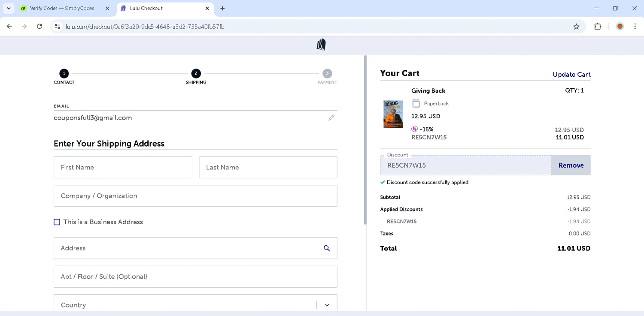Reload the checkout page
This screenshot has height=316, width=644.
[x=39, y=27]
